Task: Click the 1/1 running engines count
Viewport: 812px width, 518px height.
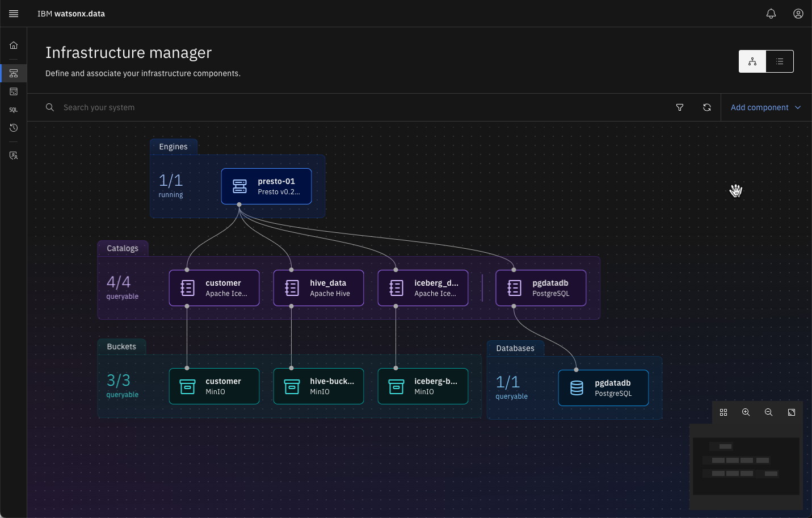Action: (x=171, y=186)
